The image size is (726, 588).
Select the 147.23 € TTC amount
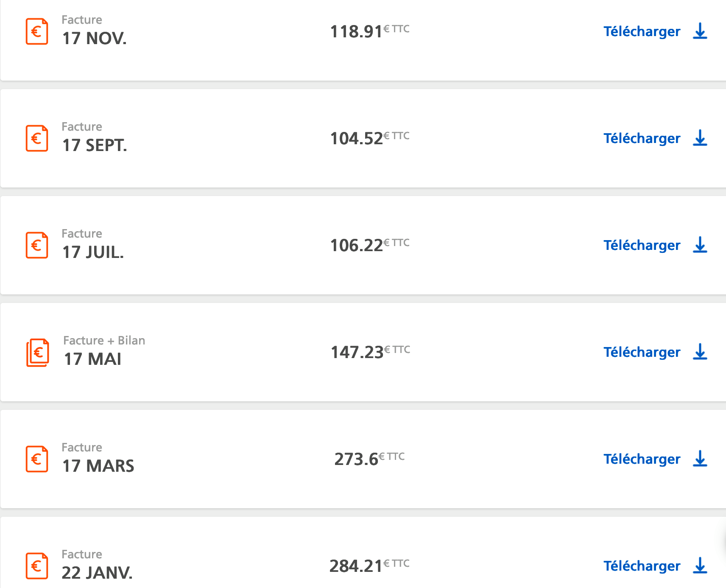coord(370,352)
